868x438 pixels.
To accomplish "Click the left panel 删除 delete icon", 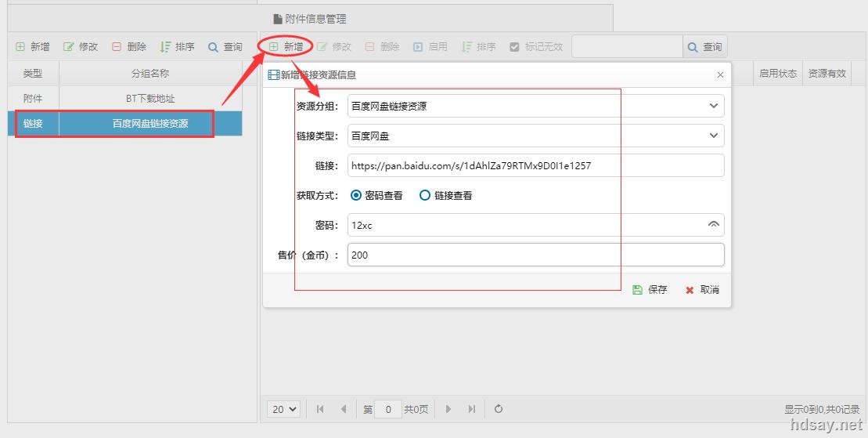I will click(x=117, y=47).
